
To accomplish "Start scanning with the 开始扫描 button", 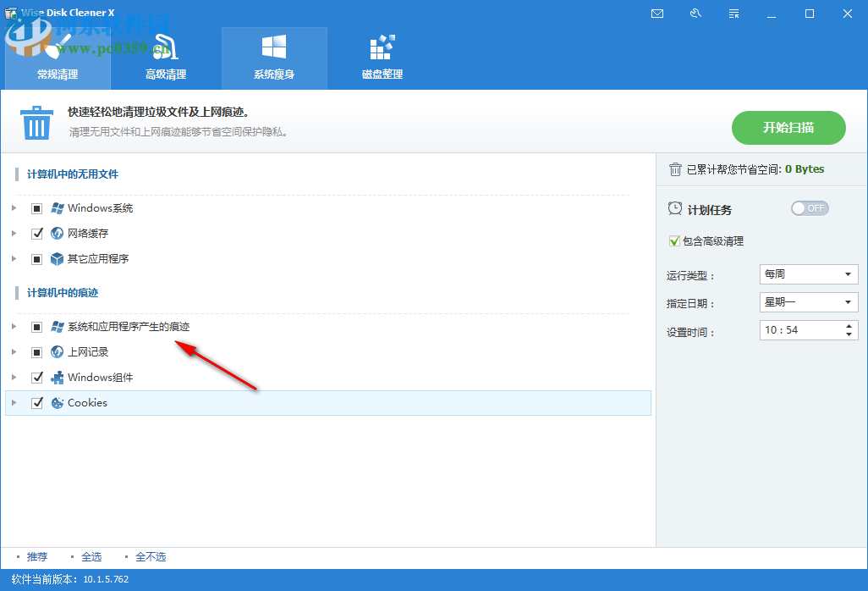I will [788, 127].
